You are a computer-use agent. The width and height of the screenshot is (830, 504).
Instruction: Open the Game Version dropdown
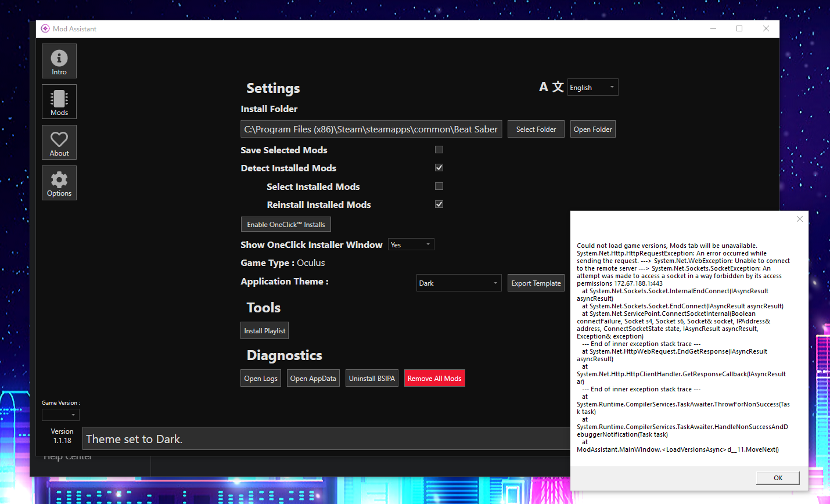[x=60, y=415]
